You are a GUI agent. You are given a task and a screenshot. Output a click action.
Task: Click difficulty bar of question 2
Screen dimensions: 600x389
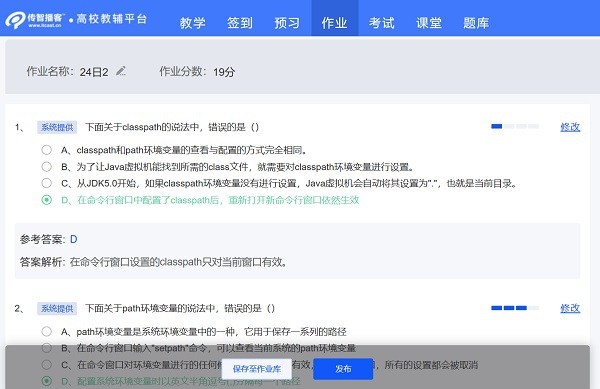click(515, 308)
